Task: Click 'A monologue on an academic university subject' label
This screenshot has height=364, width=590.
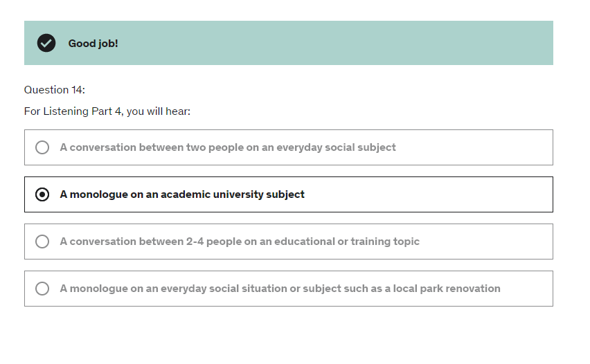Action: [x=182, y=194]
